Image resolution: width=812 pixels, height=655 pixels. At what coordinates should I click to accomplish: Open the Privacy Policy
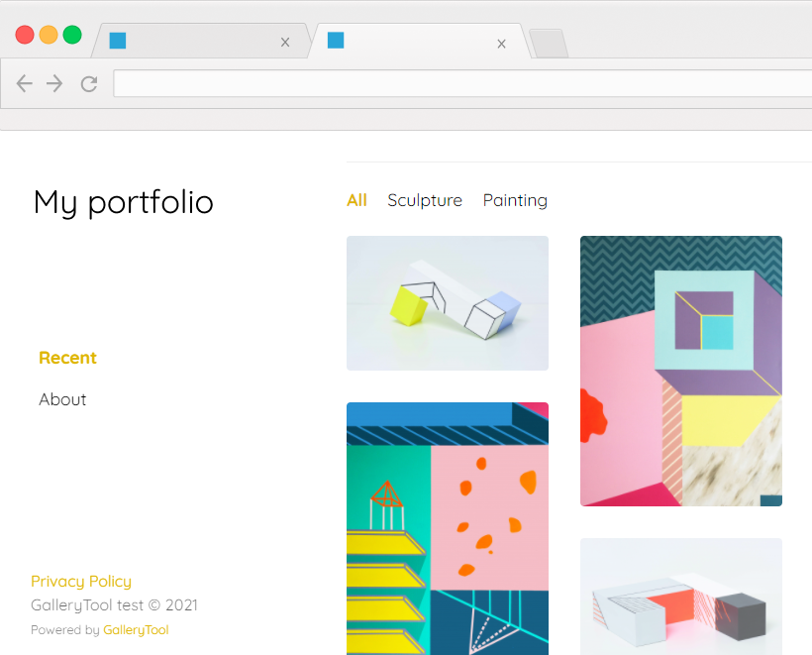[80, 582]
